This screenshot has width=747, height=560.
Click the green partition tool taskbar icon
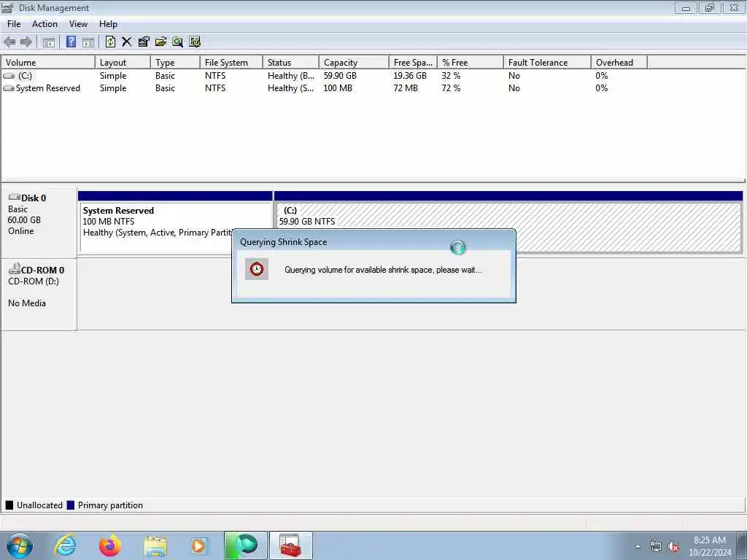(x=245, y=545)
